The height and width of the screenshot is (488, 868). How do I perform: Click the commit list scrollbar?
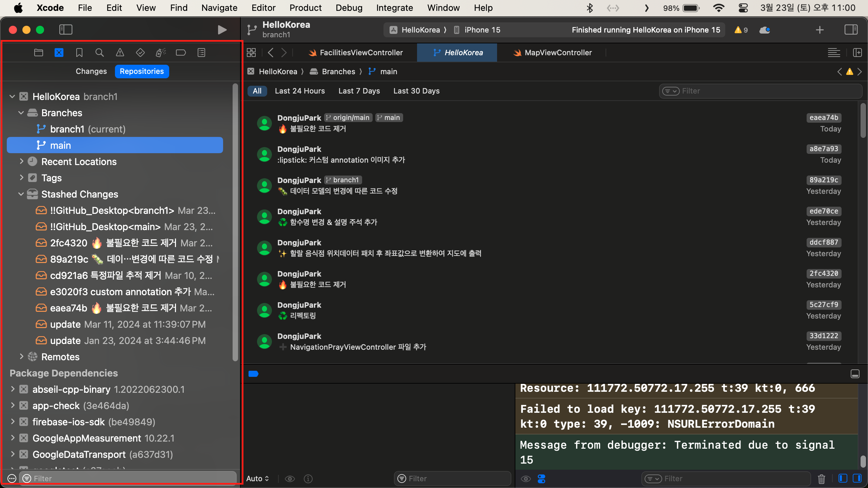tap(863, 121)
